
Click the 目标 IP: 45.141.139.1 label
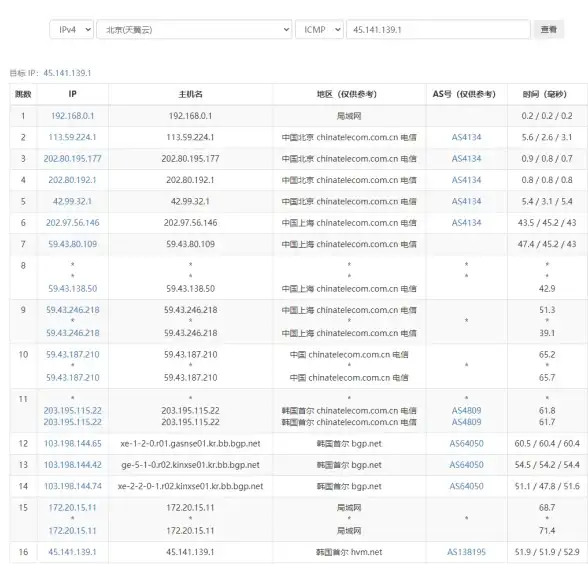tap(50, 73)
